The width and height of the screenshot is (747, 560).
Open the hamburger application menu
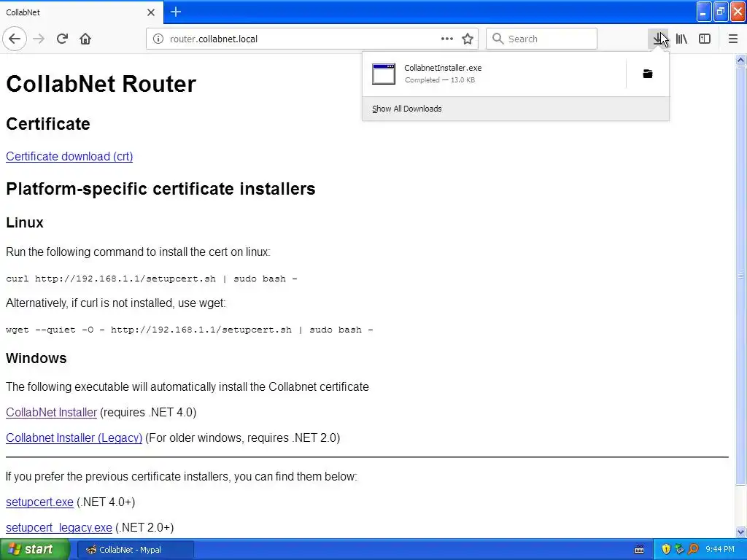point(733,39)
